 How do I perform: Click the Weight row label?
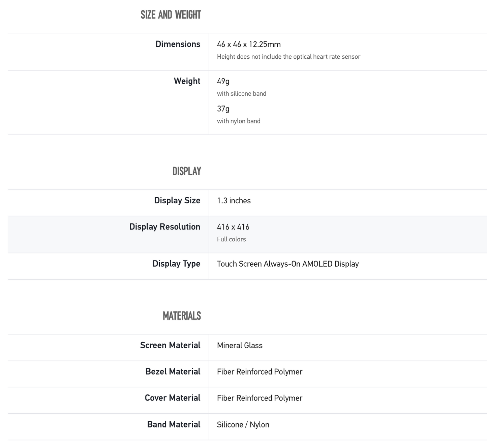click(187, 81)
